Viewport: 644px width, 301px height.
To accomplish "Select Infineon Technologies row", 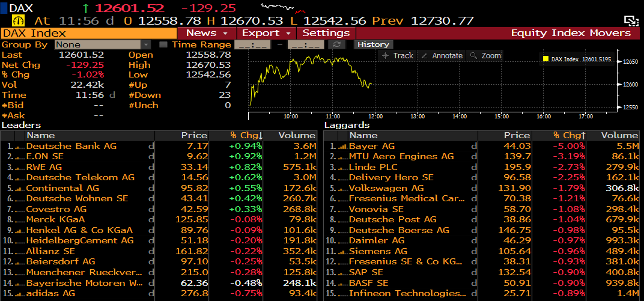I will point(481,294).
